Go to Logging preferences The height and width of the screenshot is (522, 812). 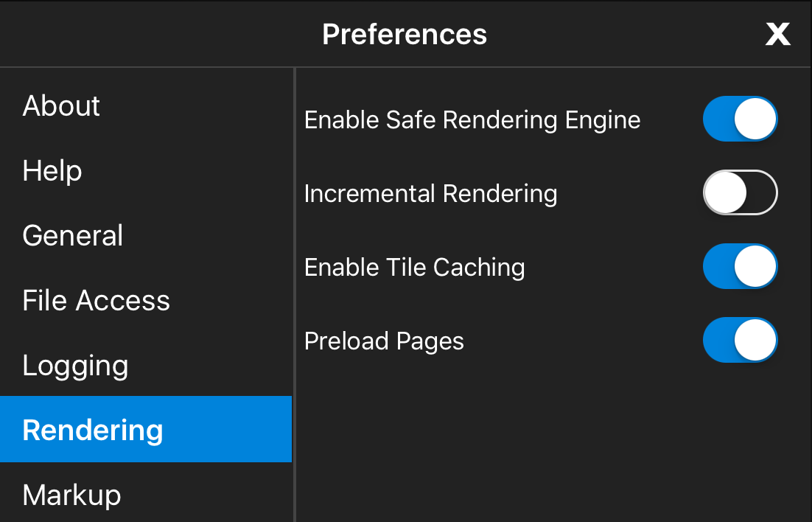(x=75, y=366)
